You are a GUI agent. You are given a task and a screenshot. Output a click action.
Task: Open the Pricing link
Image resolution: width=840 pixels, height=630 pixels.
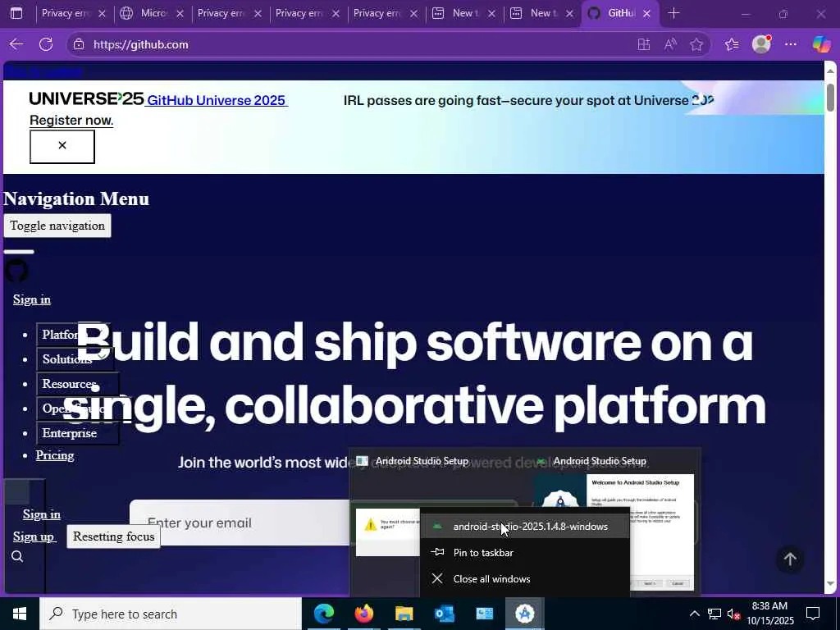(55, 455)
